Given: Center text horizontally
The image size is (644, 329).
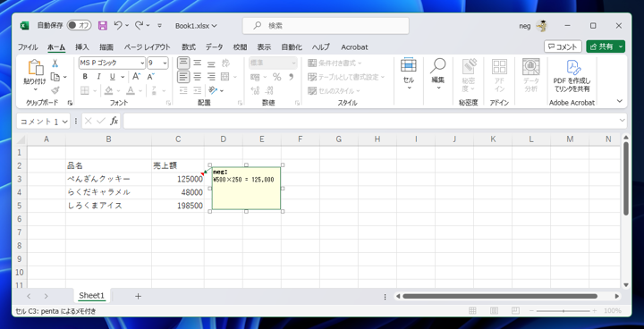Looking at the screenshot, I should 198,76.
